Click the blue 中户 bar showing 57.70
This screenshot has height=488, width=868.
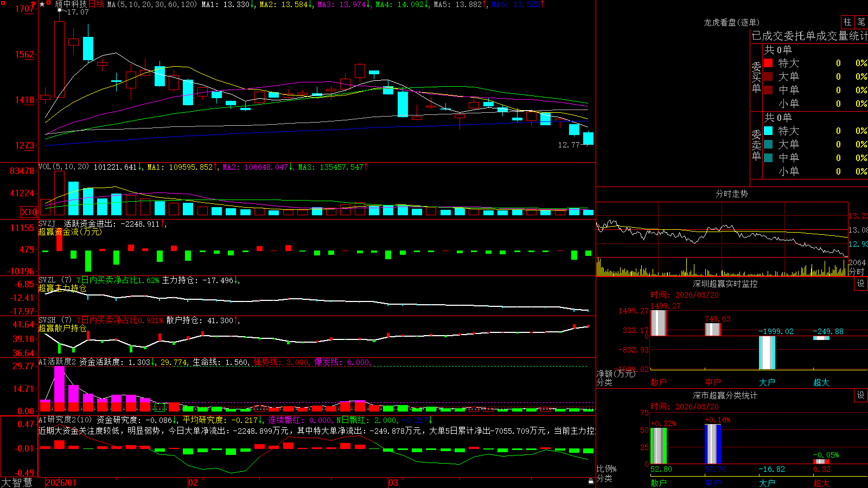click(x=712, y=444)
